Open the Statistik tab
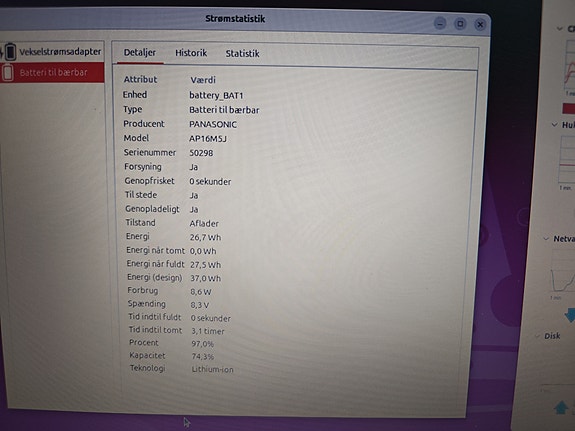The image size is (575, 431). [242, 54]
